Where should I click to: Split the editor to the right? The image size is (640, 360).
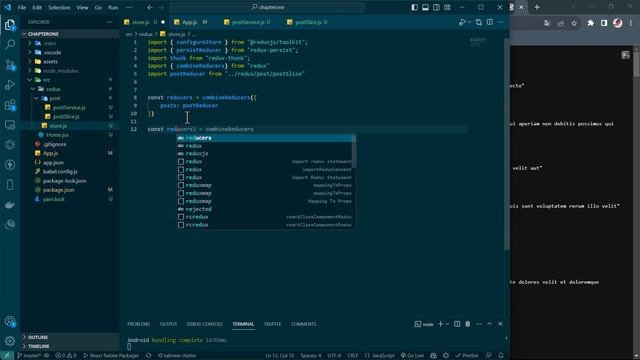[490, 22]
